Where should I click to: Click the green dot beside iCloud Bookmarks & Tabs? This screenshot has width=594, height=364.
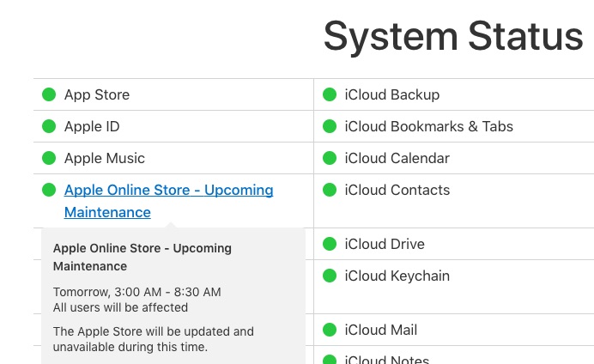pos(330,126)
